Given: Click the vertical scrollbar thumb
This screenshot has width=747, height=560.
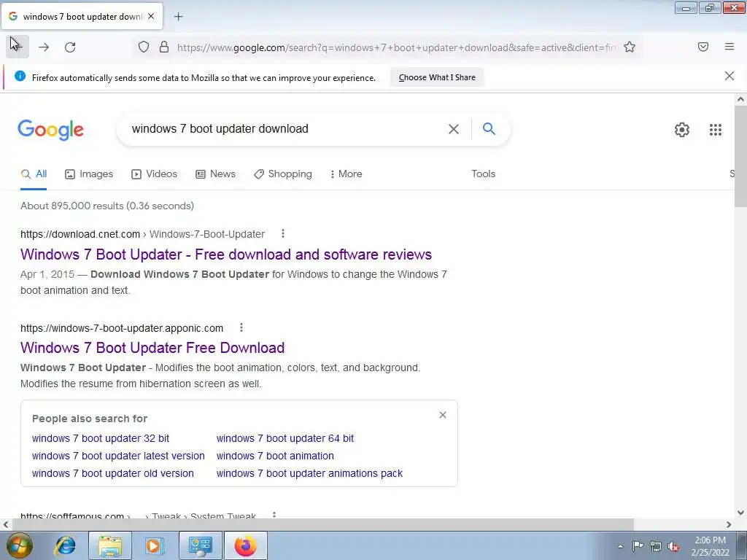Looking at the screenshot, I should 740,156.
